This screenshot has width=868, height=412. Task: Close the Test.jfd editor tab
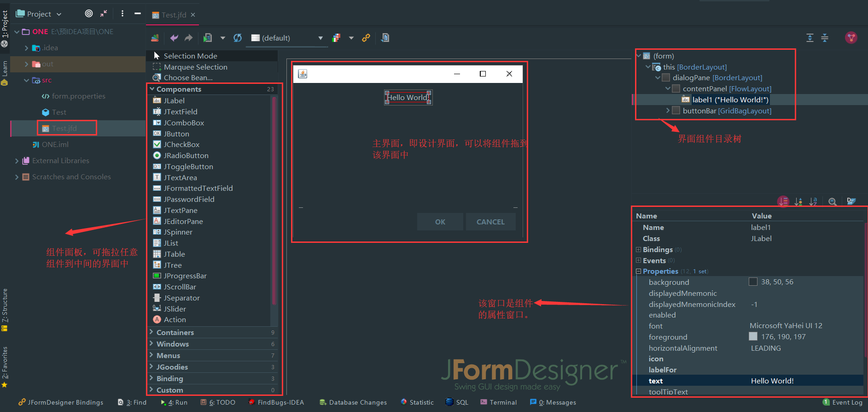tap(193, 15)
